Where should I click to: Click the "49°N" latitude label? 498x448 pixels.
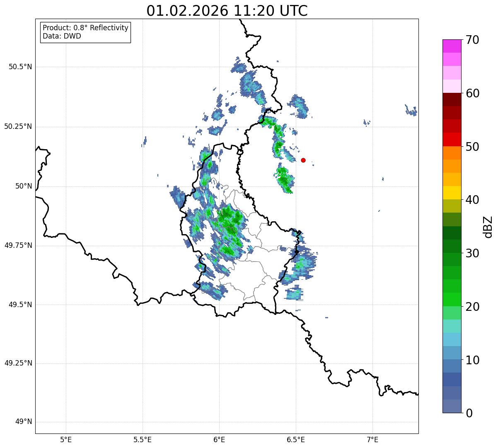pyautogui.click(x=24, y=422)
